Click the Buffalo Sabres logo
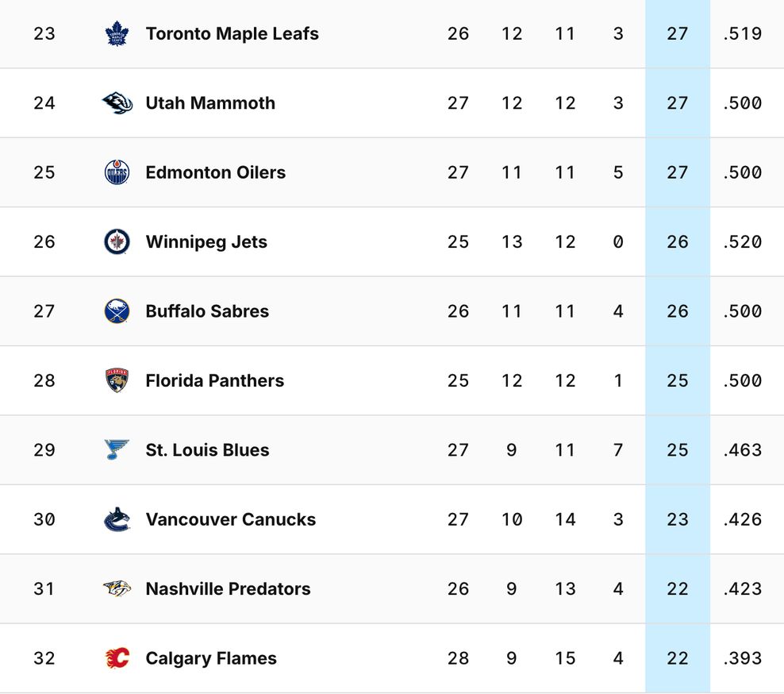 pyautogui.click(x=117, y=311)
